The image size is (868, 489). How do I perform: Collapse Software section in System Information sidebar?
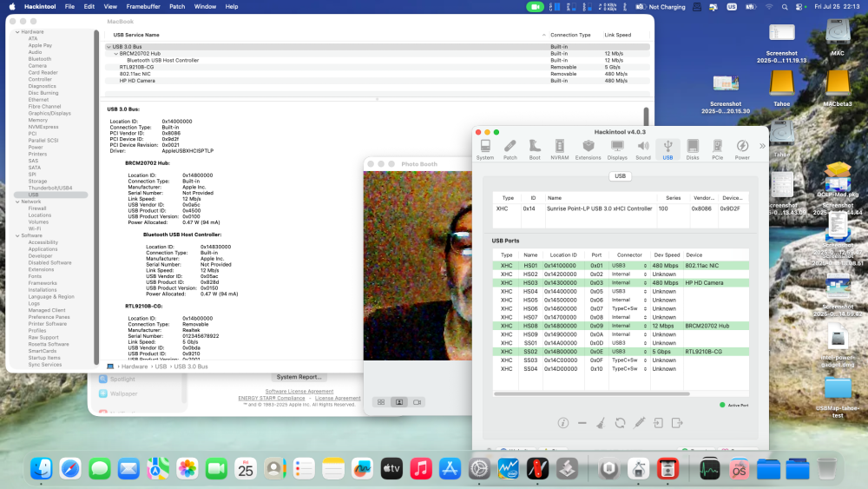pyautogui.click(x=17, y=236)
